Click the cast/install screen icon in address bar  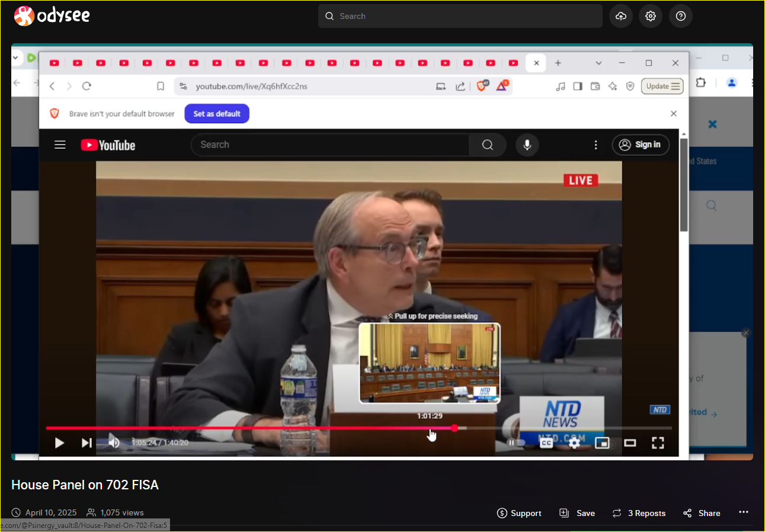tap(441, 86)
